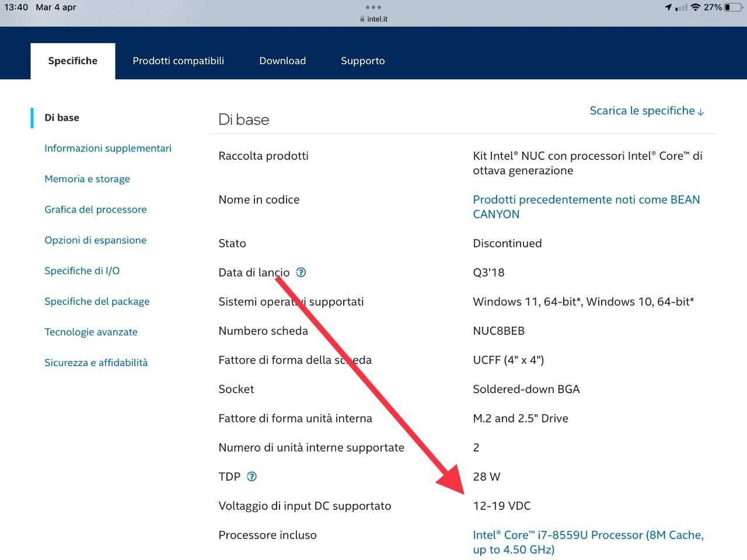Image resolution: width=747 pixels, height=560 pixels.
Task: Select 'Soldered-down BGA' socket value
Action: (x=526, y=389)
